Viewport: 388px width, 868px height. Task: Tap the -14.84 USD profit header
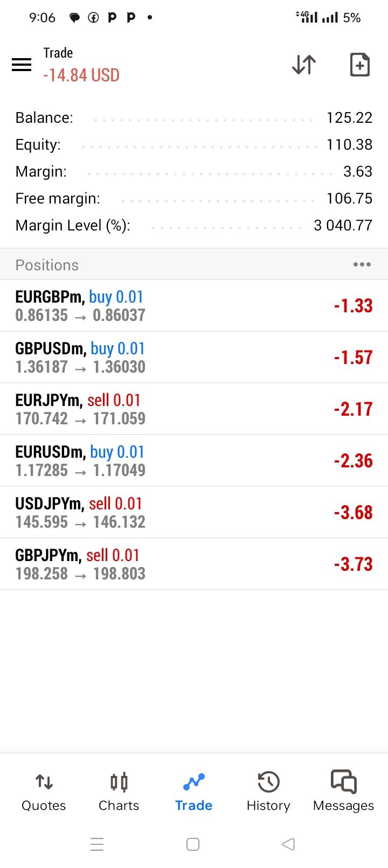[x=81, y=75]
